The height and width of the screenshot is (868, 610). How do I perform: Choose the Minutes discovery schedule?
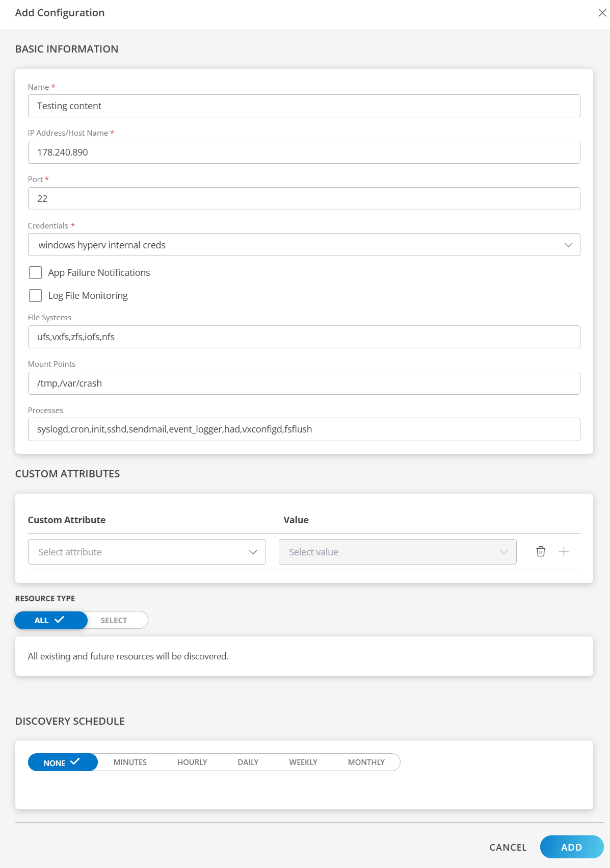pos(130,762)
